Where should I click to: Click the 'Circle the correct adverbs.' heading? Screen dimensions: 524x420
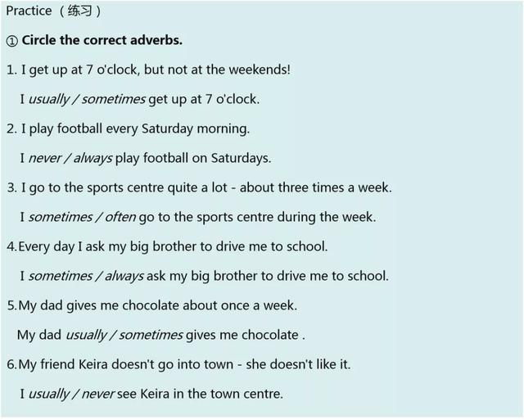tap(102, 40)
